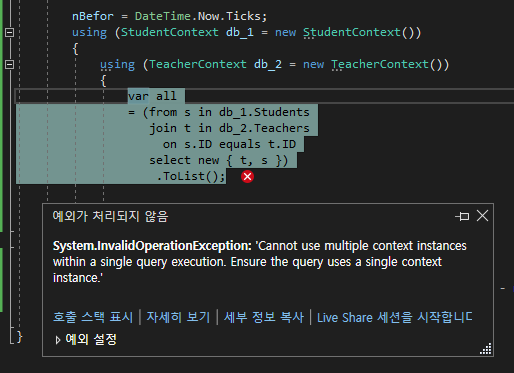Pin the exception popup window
The height and width of the screenshot is (373, 514).
pyautogui.click(x=462, y=216)
